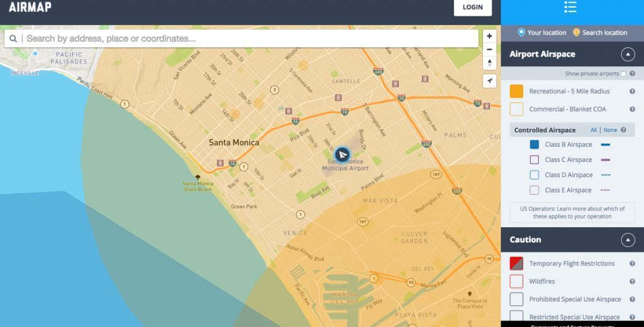Viewport: 644px width, 327px height.
Task: Click the address search input field
Action: coord(248,39)
